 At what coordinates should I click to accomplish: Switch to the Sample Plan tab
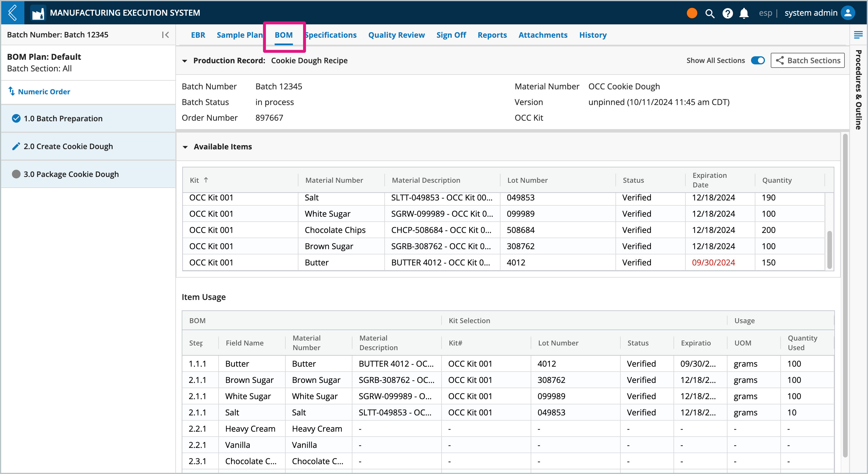[x=239, y=35]
